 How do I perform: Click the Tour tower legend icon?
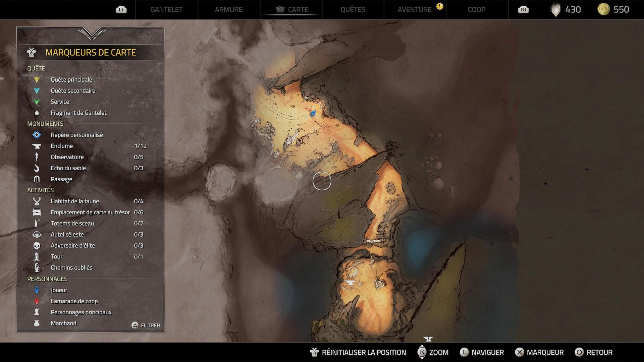(37, 257)
